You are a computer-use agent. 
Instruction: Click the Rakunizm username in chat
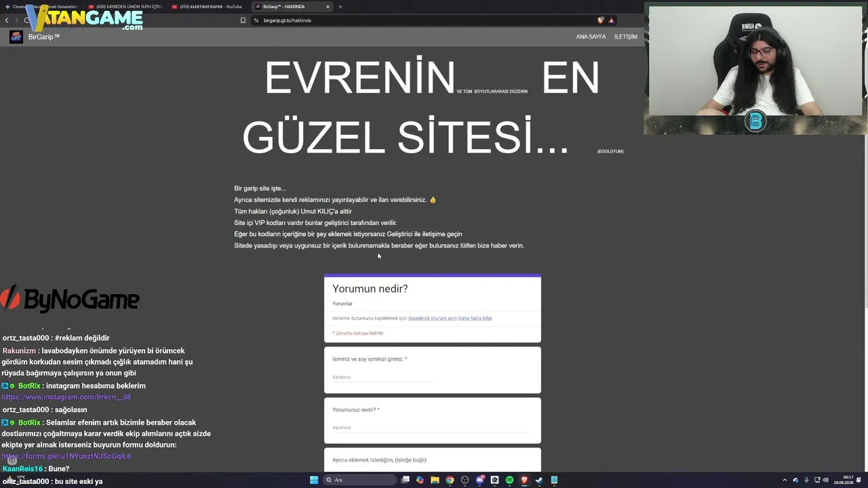click(19, 351)
